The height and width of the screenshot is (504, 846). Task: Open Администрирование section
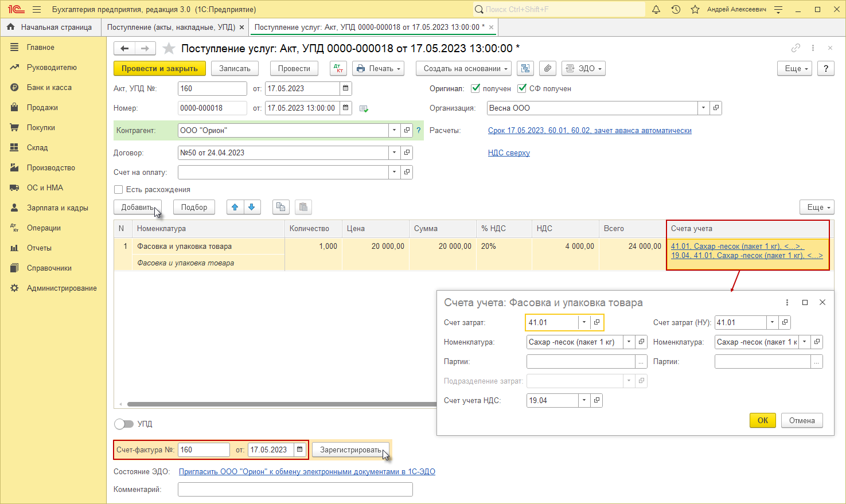(61, 288)
